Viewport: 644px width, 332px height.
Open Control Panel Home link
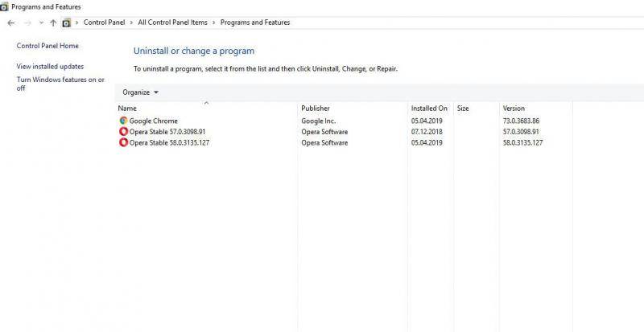(47, 46)
